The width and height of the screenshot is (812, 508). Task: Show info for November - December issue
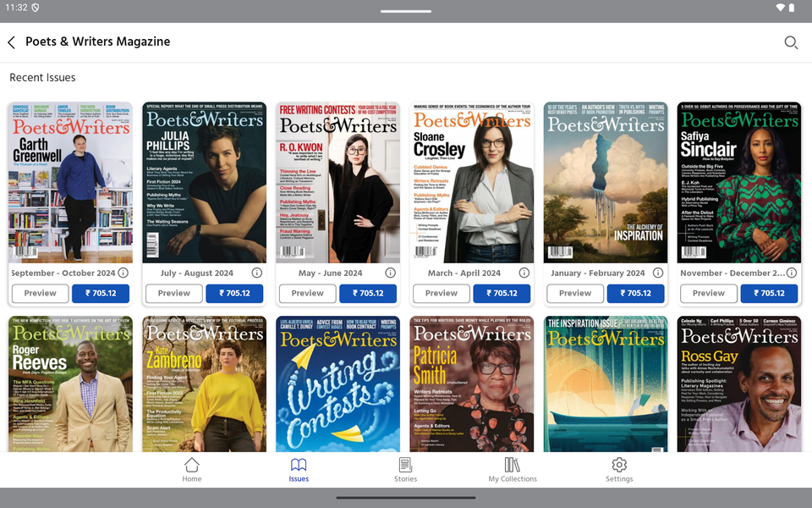tap(792, 273)
